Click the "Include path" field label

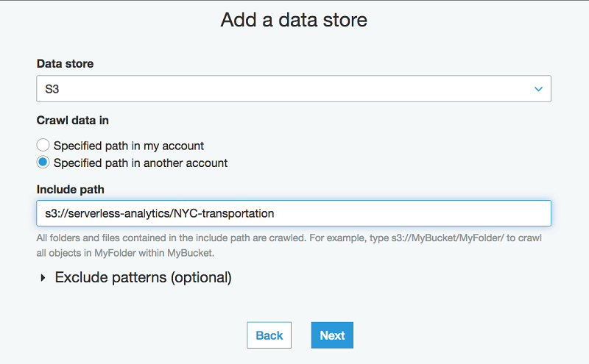71,189
